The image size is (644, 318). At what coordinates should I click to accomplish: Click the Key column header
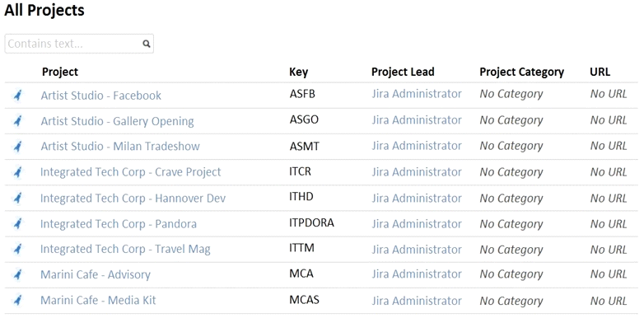point(299,72)
